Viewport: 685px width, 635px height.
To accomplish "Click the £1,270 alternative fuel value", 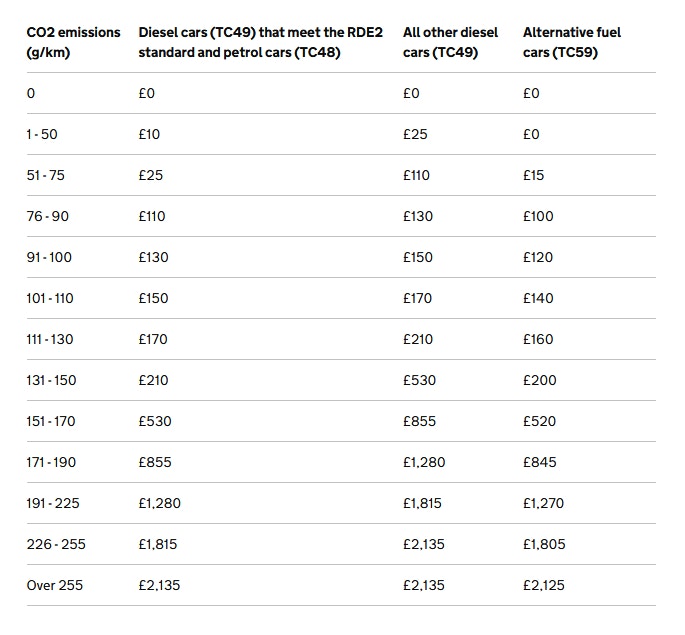I will point(543,504).
